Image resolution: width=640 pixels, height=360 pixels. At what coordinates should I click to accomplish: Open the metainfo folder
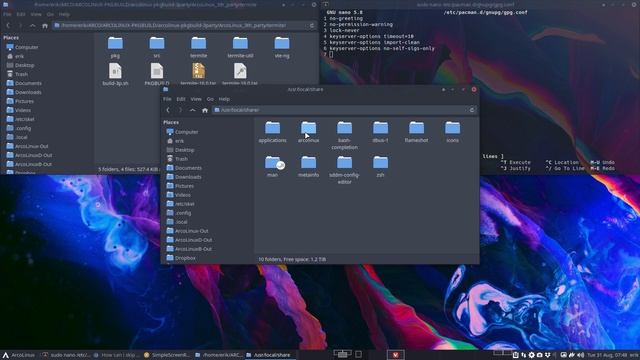pos(308,166)
